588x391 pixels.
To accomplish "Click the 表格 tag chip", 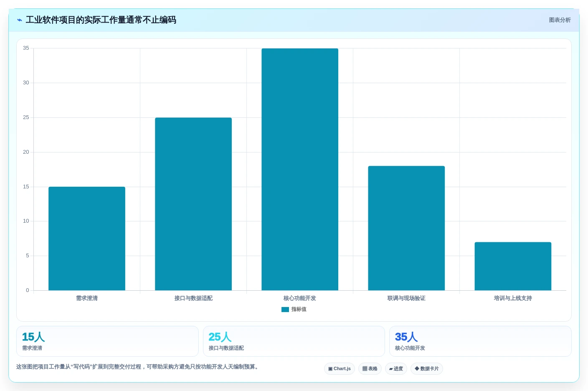I will pos(370,369).
